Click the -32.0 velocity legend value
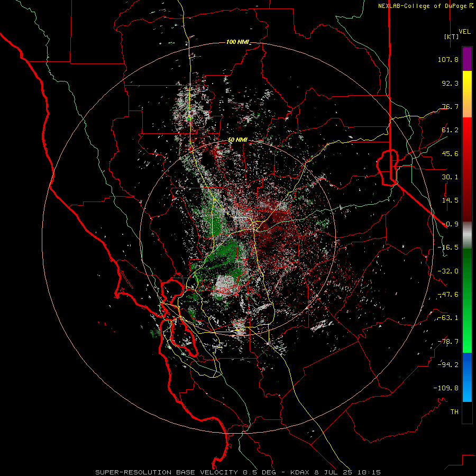Image resolution: width=476 pixels, height=476 pixels. pos(448,271)
